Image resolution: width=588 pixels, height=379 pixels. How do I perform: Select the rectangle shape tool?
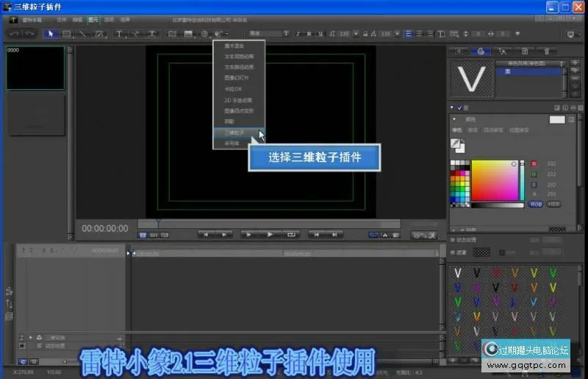click(x=67, y=34)
